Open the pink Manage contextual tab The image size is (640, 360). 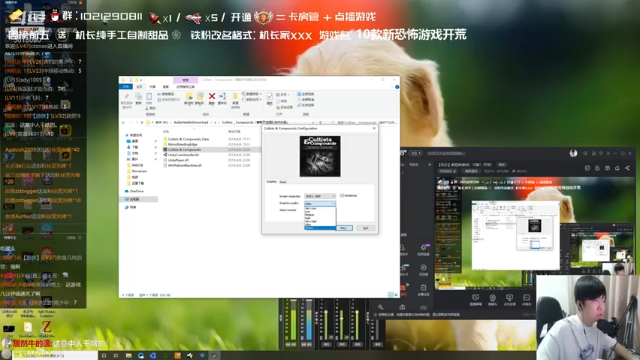point(185,80)
